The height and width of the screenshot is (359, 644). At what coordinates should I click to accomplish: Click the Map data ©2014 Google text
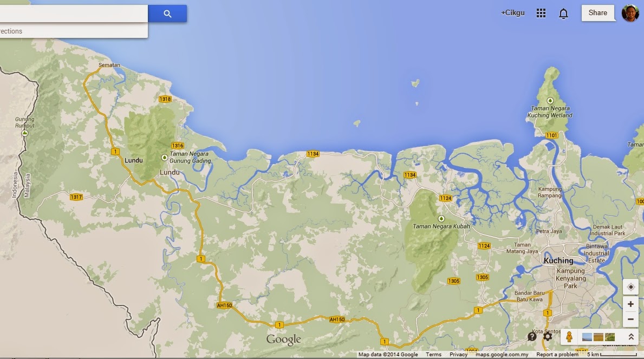click(388, 355)
